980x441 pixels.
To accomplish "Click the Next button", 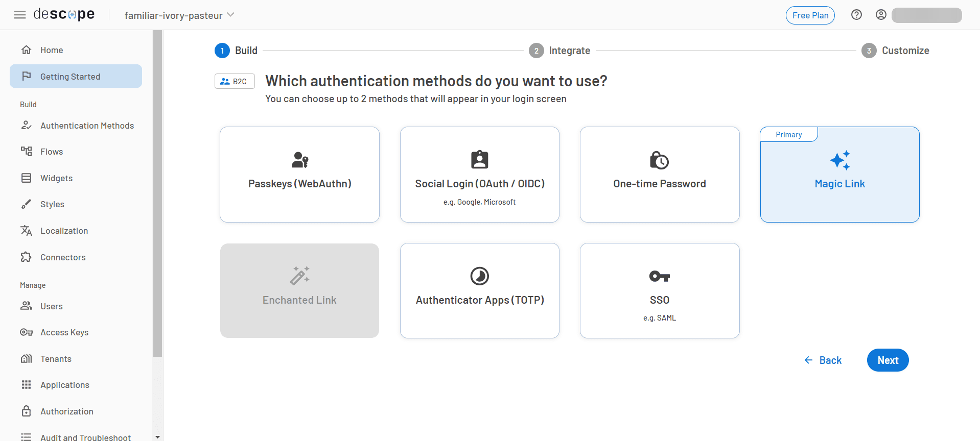I will click(888, 360).
